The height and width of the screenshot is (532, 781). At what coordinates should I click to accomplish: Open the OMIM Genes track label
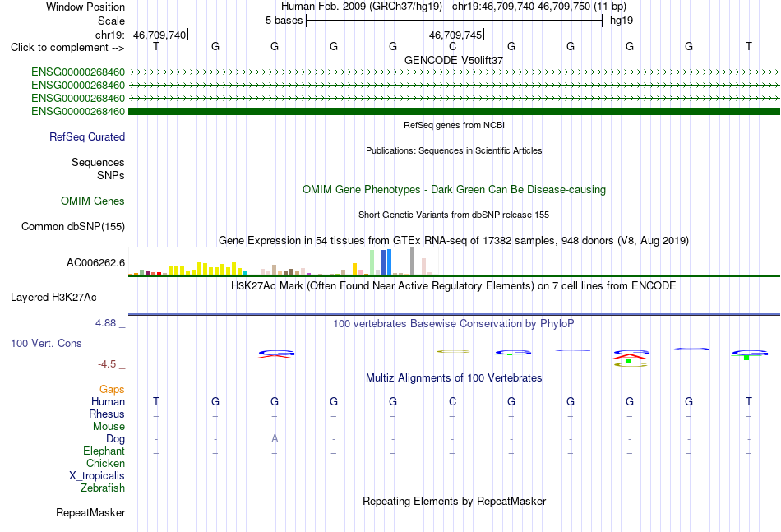[93, 201]
